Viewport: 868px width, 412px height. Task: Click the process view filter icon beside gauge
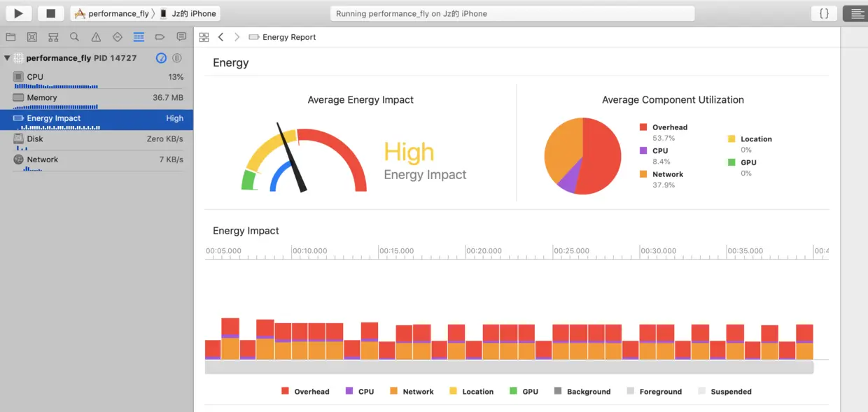click(177, 58)
